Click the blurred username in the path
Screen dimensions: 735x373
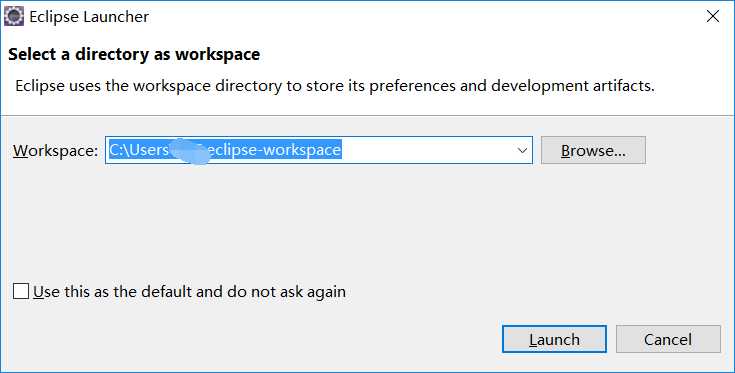click(x=188, y=151)
